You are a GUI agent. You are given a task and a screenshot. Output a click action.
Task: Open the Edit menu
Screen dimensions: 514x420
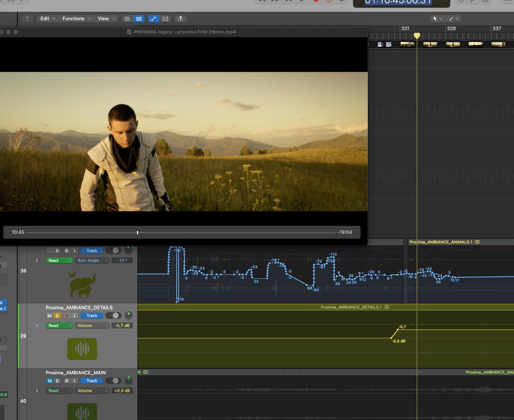(48, 18)
